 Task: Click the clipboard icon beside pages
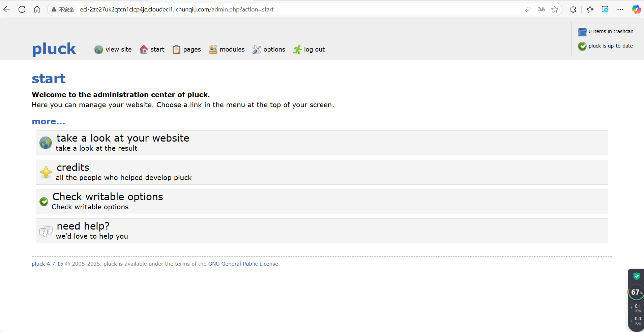[176, 50]
